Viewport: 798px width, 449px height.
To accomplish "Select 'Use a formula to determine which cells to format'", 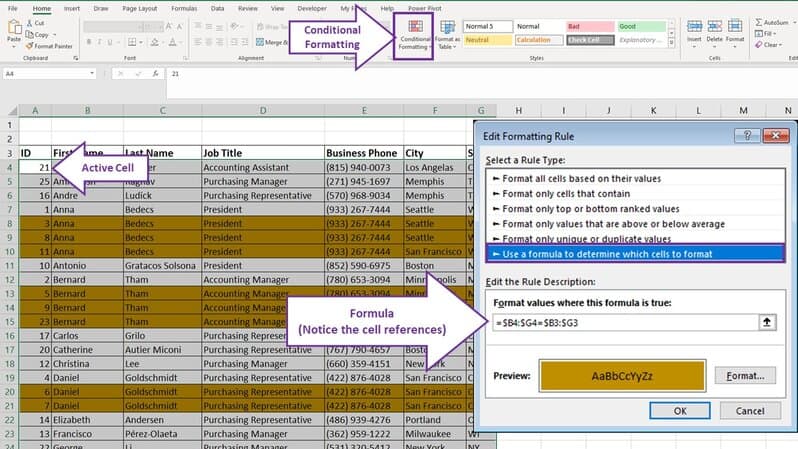I will click(x=635, y=254).
